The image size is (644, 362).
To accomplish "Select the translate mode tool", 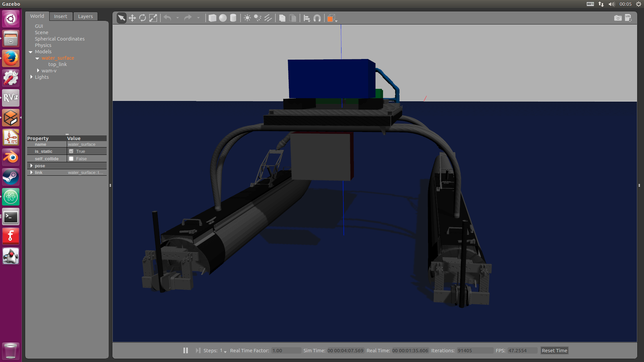I will coord(132,18).
